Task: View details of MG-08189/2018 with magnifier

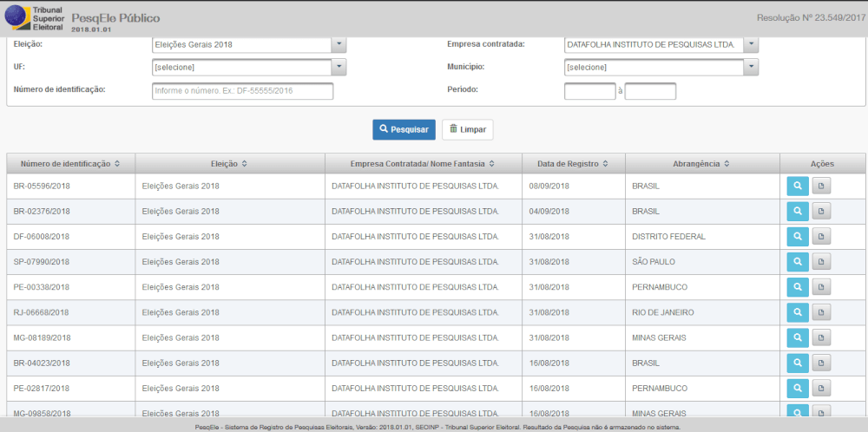Action: (x=798, y=337)
